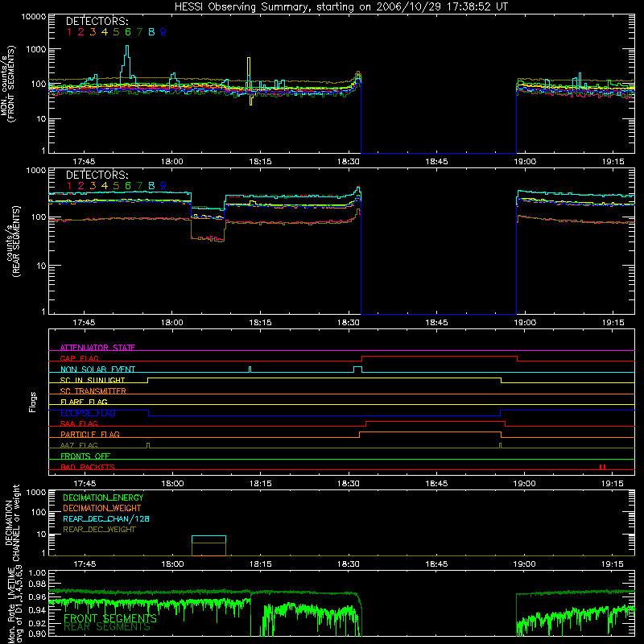The height and width of the screenshot is (644, 644).
Task: Click the 10000 y-axis tick label
Action: click(x=34, y=17)
